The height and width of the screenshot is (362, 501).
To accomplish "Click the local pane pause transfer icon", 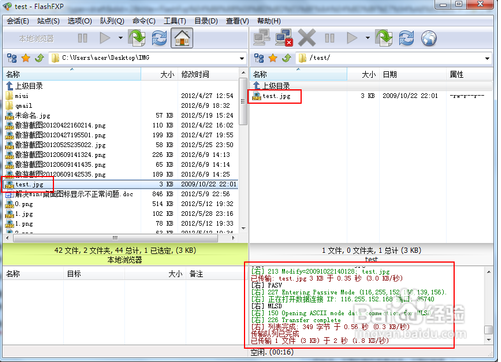I will click(x=82, y=38).
